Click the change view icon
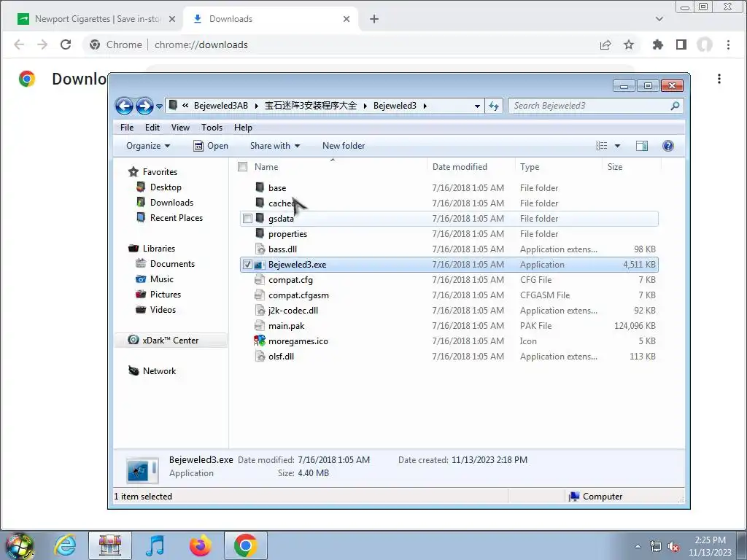Viewport: 747px width, 560px height. [602, 146]
